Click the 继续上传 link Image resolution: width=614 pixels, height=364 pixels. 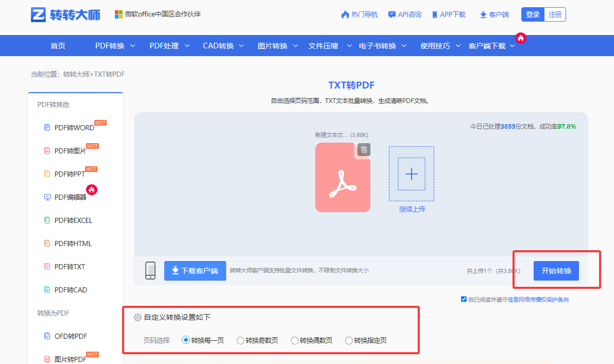tap(412, 209)
